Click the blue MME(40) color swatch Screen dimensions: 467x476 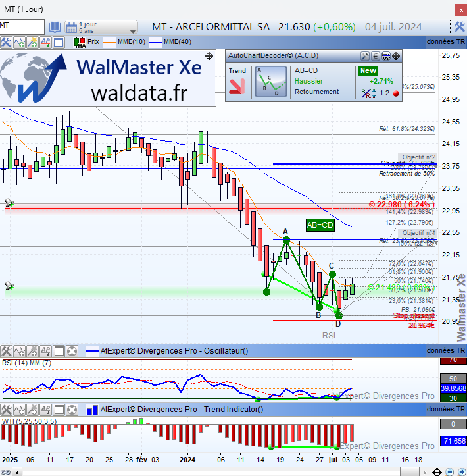click(156, 42)
